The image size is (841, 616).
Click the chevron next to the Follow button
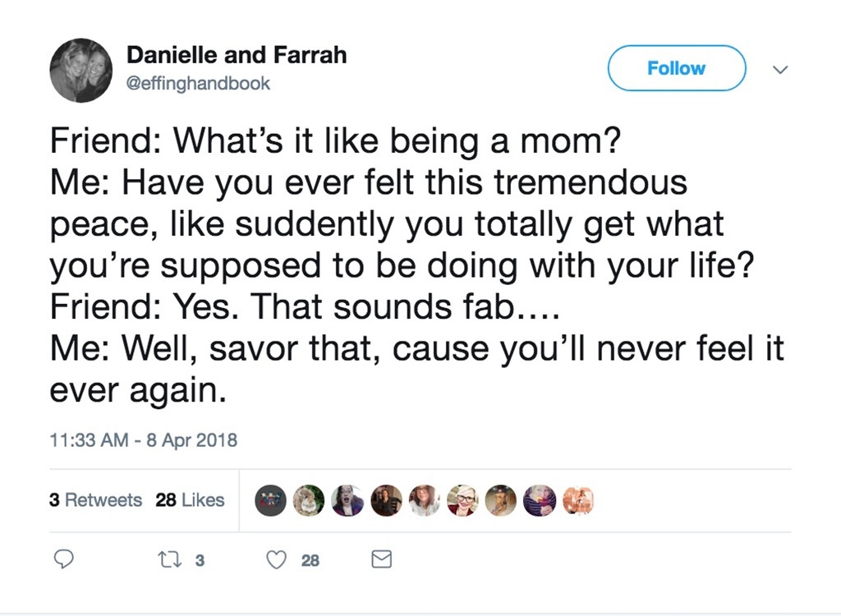[780, 70]
